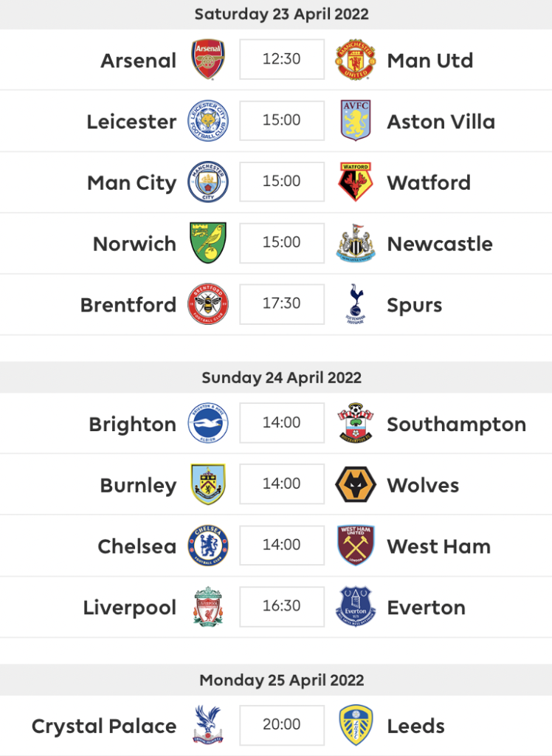This screenshot has width=552, height=756.
Task: Open the Leeds United badge
Action: (x=355, y=725)
